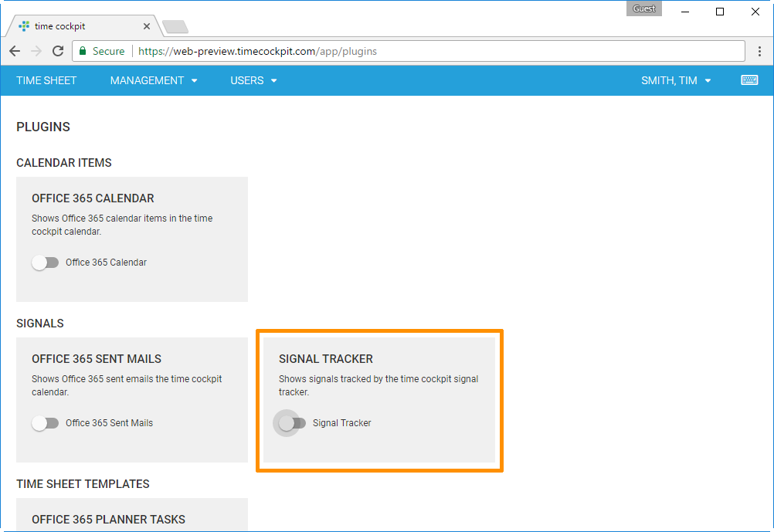Close the browser window

tap(755, 12)
